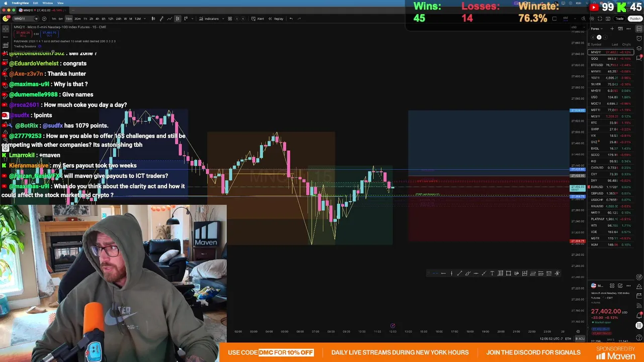
Task: Select the third watchlist color flag circle
Action: (605, 37)
